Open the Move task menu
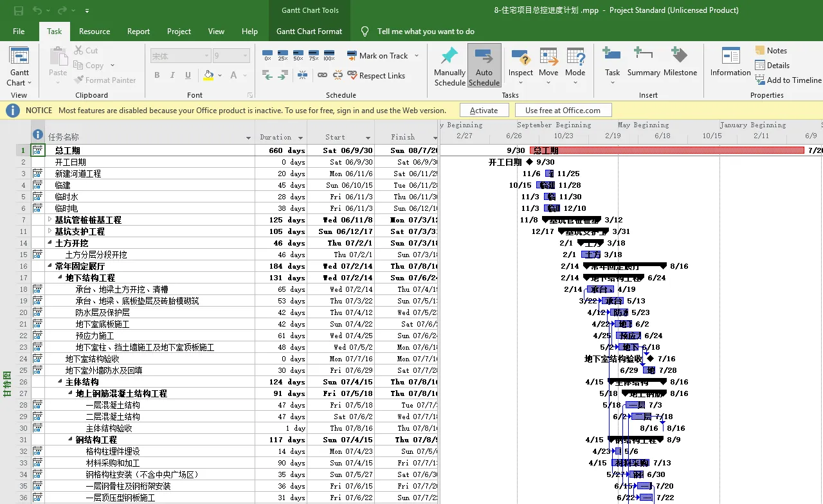The height and width of the screenshot is (504, 823). (548, 66)
